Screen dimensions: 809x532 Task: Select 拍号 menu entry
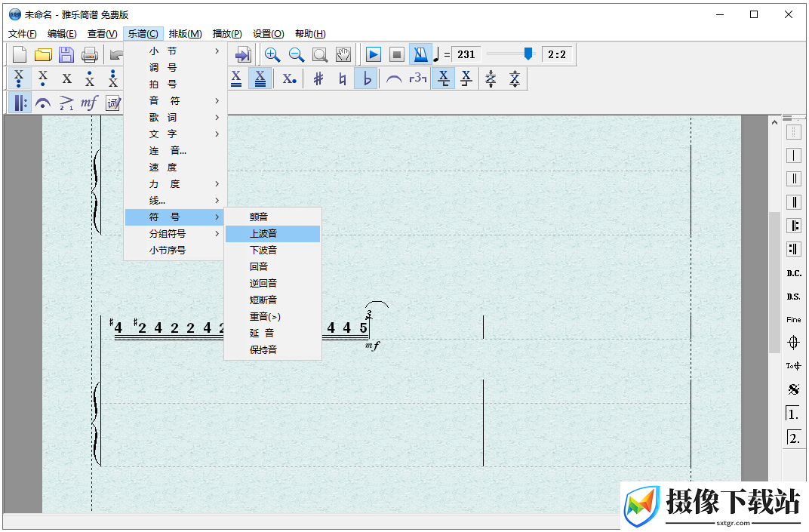tap(175, 84)
